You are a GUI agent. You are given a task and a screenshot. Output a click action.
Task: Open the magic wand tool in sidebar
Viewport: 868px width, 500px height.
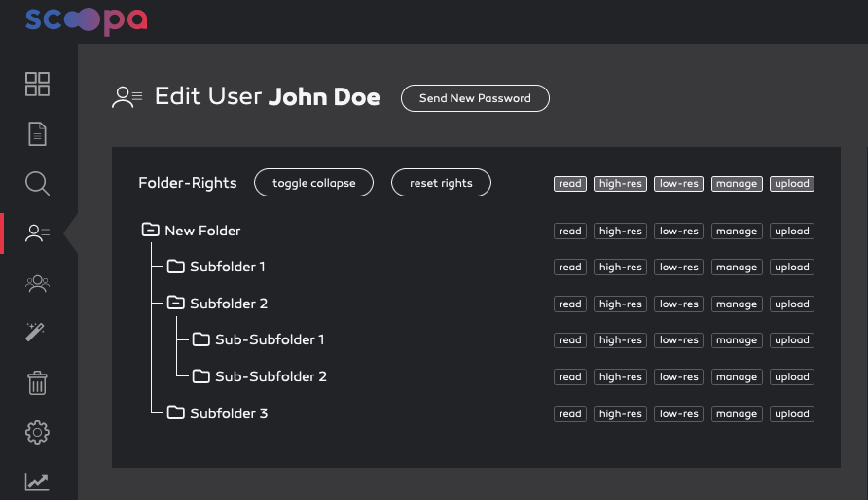point(35,332)
